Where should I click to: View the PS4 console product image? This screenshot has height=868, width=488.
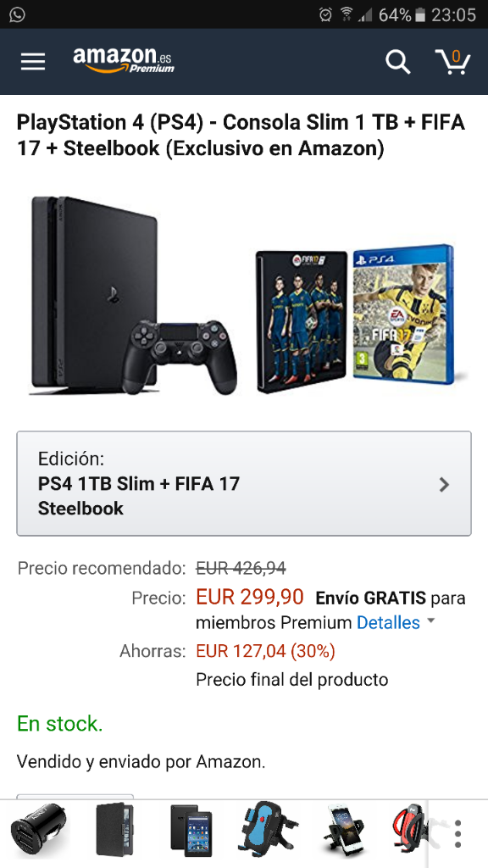[x=133, y=296]
